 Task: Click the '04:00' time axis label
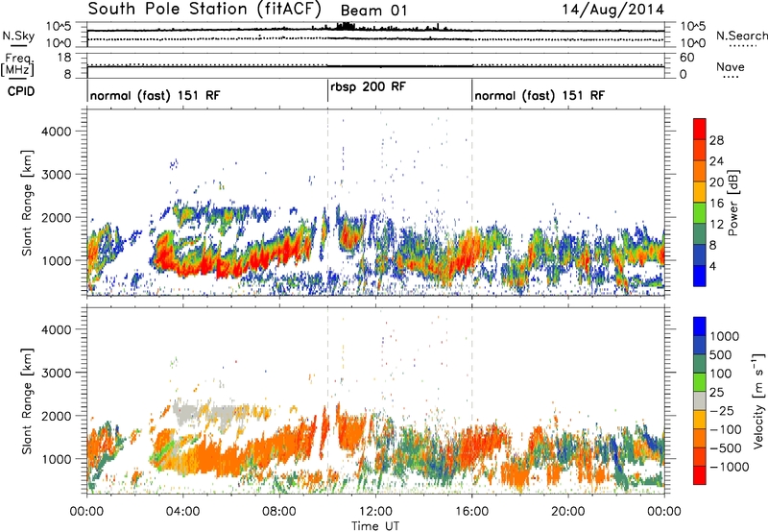(x=183, y=512)
